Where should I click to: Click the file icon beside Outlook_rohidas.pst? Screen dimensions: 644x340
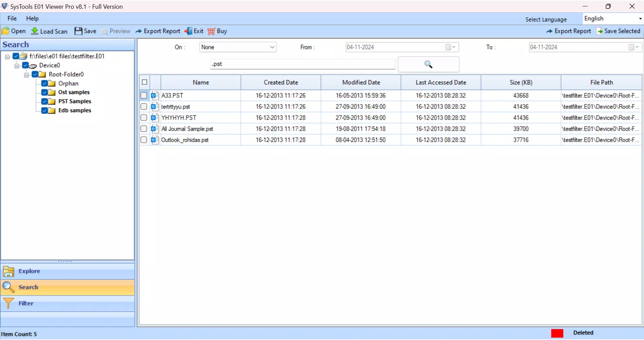click(155, 140)
